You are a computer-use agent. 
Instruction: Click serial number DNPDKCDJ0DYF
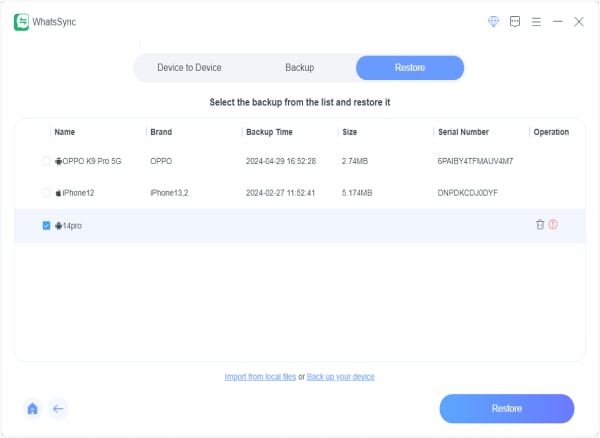[x=468, y=193]
